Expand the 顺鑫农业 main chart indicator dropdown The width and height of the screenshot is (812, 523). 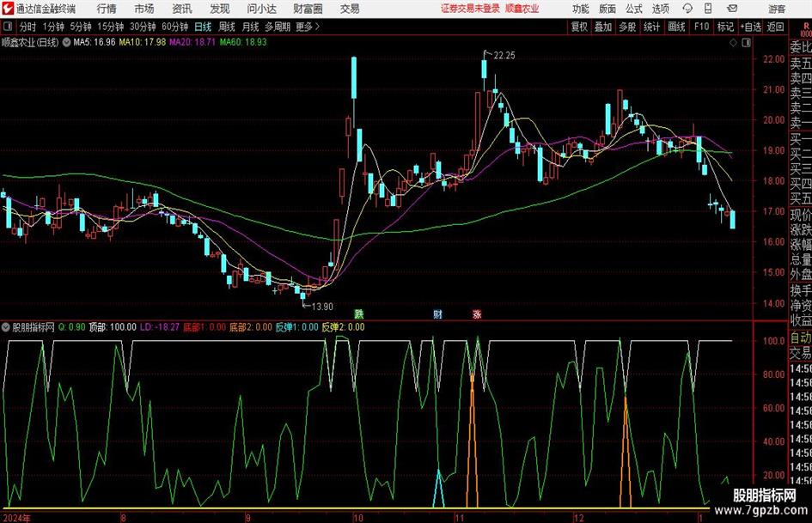click(66, 42)
